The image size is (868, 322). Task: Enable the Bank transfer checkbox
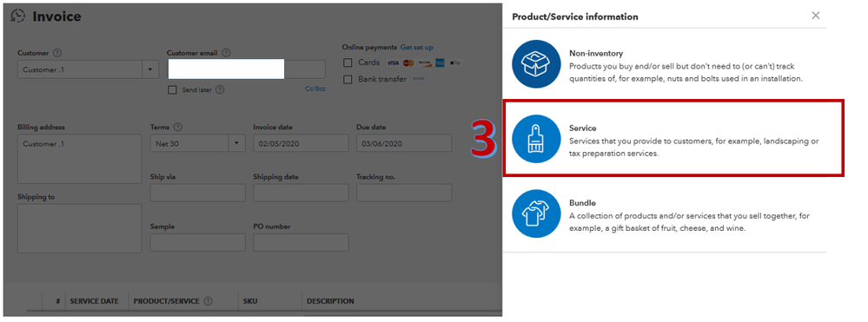[348, 79]
